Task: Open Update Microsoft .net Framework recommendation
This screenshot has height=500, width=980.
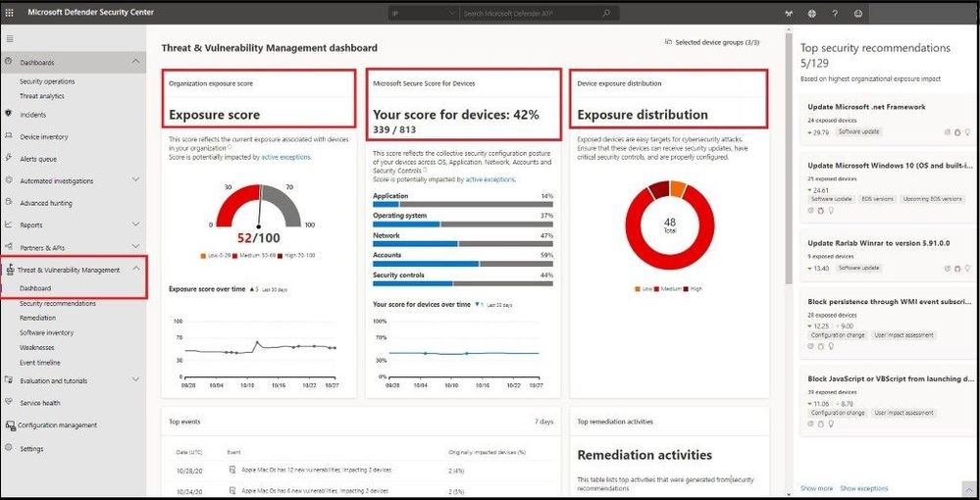Action: pos(866,107)
